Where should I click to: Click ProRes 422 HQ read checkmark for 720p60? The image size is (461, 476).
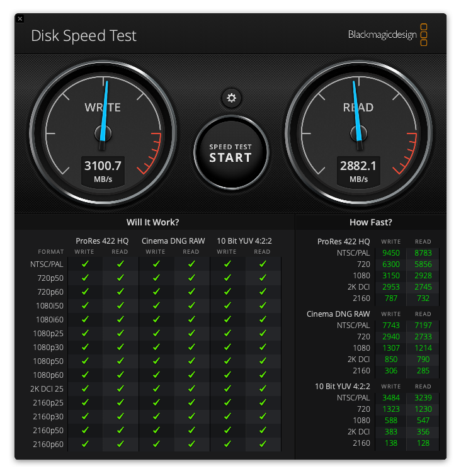[x=120, y=292]
